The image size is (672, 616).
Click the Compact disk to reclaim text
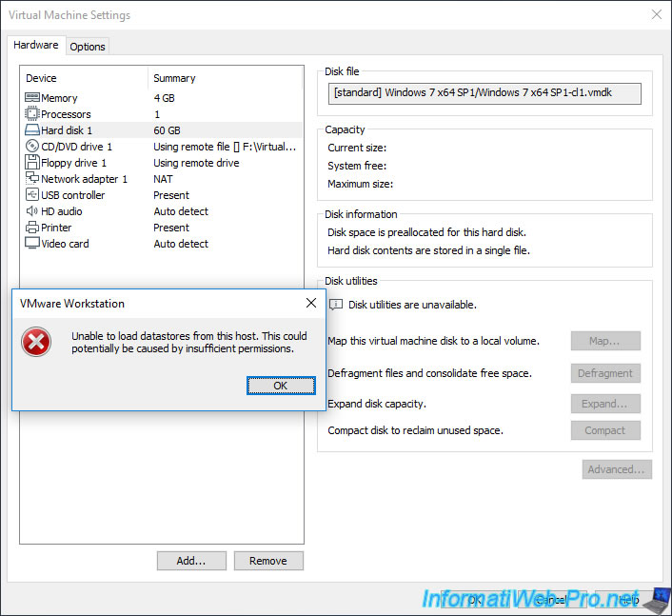(415, 430)
